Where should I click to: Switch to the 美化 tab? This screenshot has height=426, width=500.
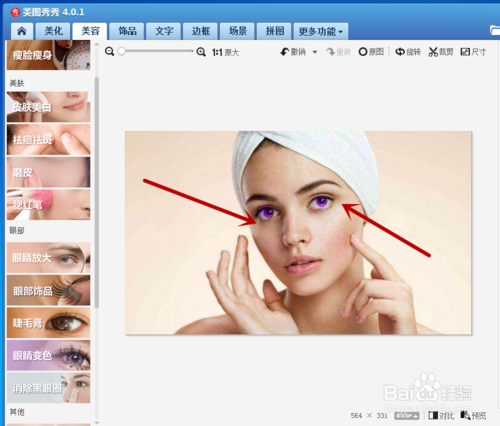coord(53,31)
